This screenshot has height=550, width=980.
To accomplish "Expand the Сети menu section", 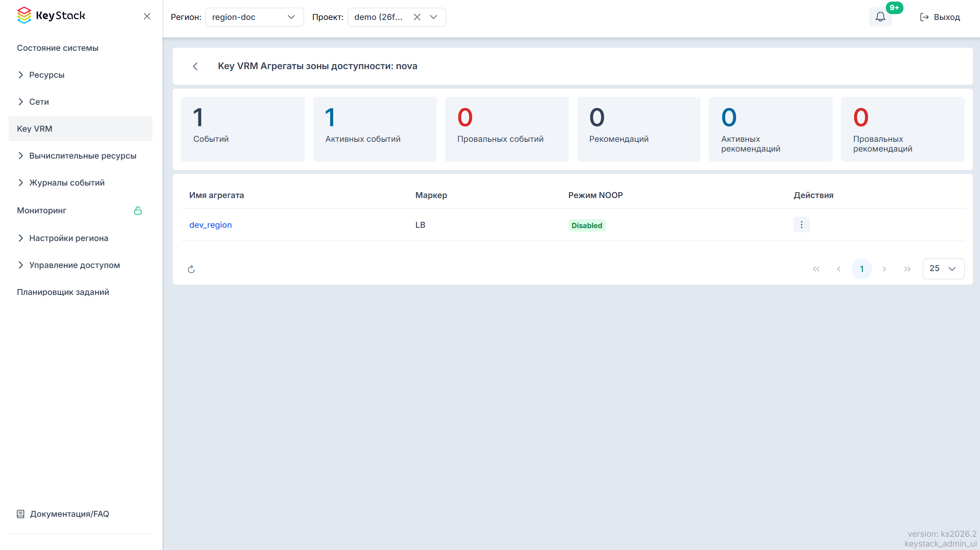I will [80, 102].
